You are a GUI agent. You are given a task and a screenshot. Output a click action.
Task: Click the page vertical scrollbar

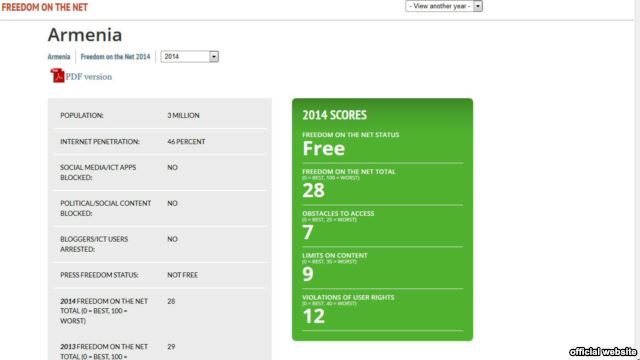[637, 180]
